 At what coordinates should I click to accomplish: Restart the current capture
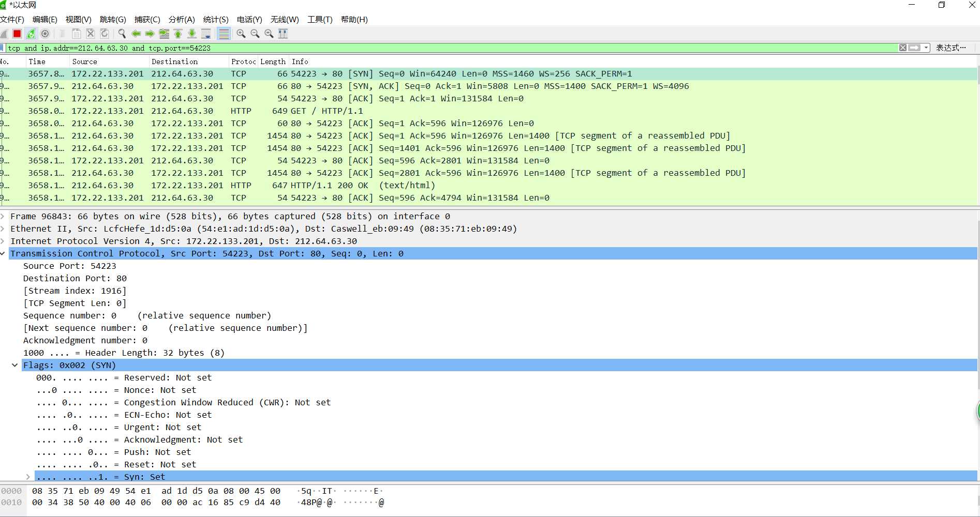[x=31, y=34]
